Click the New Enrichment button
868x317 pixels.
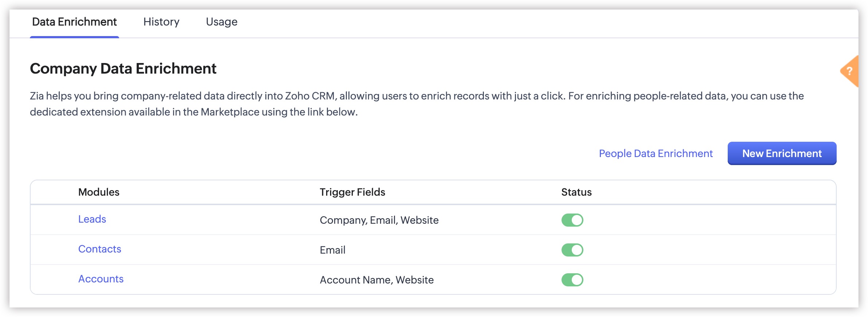pyautogui.click(x=782, y=153)
